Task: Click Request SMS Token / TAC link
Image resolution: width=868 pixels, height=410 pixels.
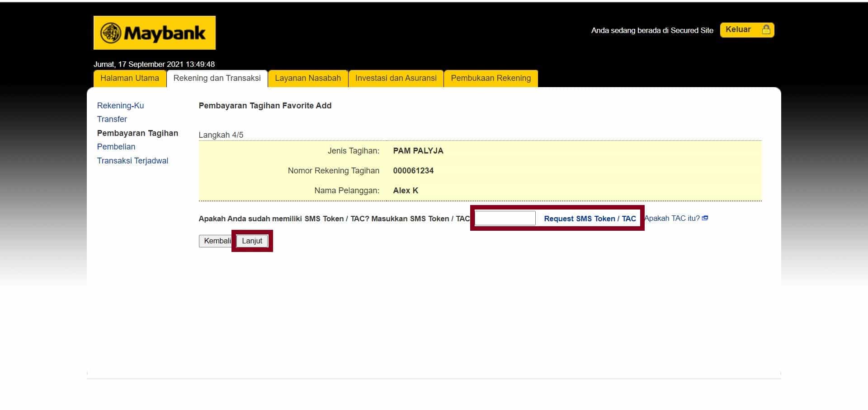Action: click(x=590, y=219)
